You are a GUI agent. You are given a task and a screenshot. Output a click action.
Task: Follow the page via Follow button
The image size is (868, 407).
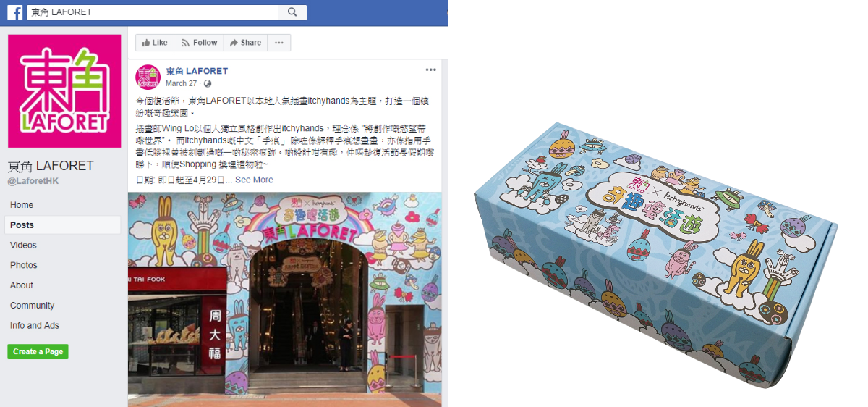pos(199,43)
